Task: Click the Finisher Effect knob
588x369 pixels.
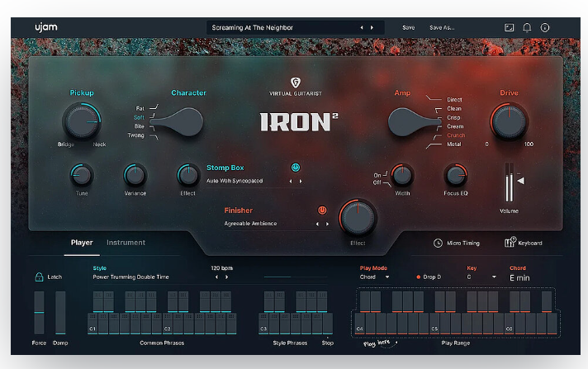Action: [358, 217]
